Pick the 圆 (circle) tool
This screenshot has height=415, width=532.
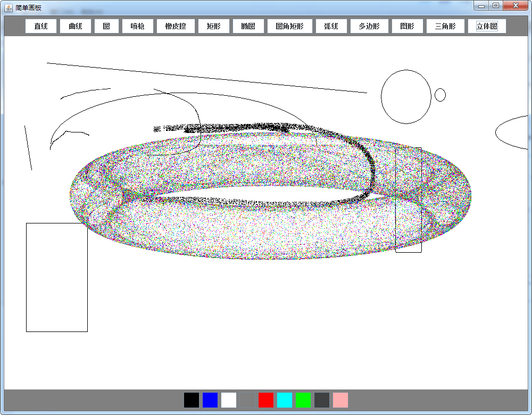pyautogui.click(x=106, y=26)
